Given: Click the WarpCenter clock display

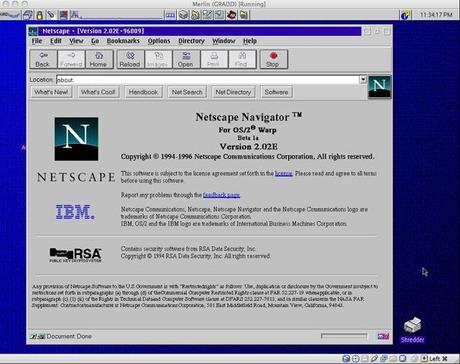Looking at the screenshot, I should pos(436,15).
